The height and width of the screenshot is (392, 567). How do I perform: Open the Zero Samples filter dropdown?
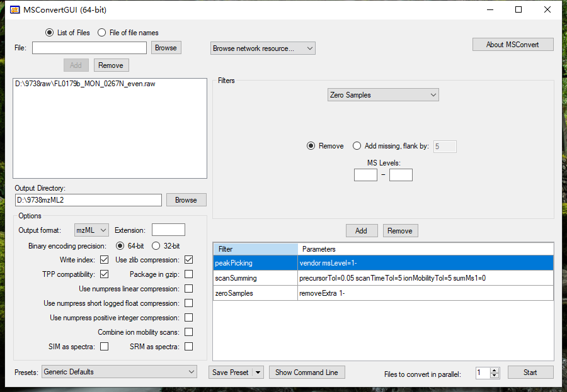click(x=433, y=94)
